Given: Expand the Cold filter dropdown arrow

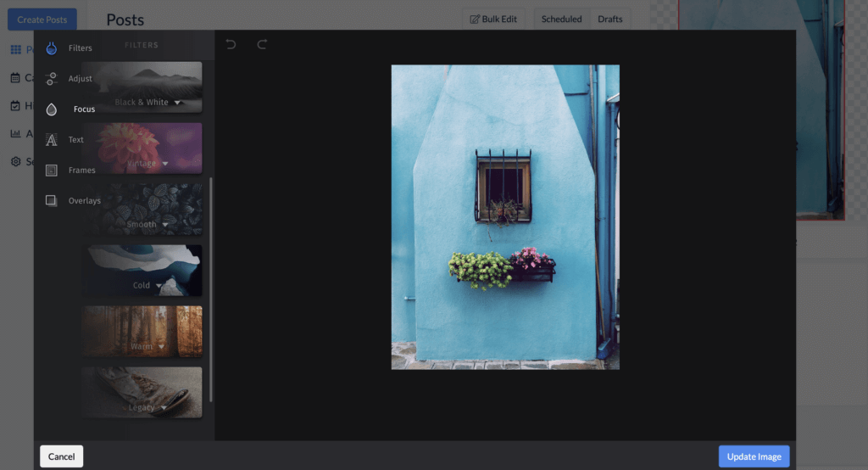Looking at the screenshot, I should tap(159, 286).
